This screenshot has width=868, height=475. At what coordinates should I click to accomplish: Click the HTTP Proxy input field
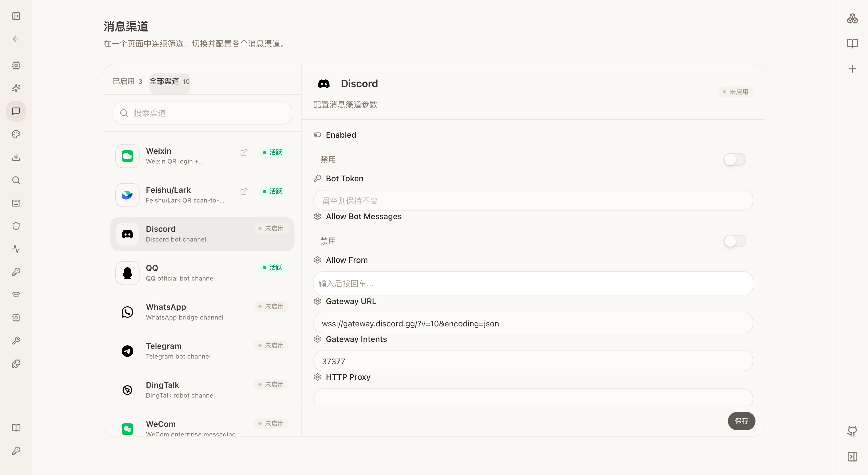(533, 397)
